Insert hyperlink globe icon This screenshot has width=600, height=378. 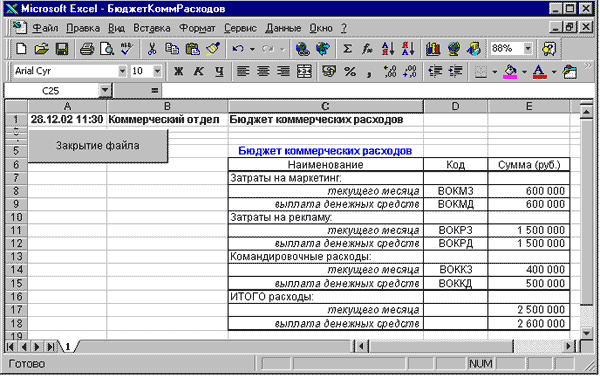click(x=302, y=49)
